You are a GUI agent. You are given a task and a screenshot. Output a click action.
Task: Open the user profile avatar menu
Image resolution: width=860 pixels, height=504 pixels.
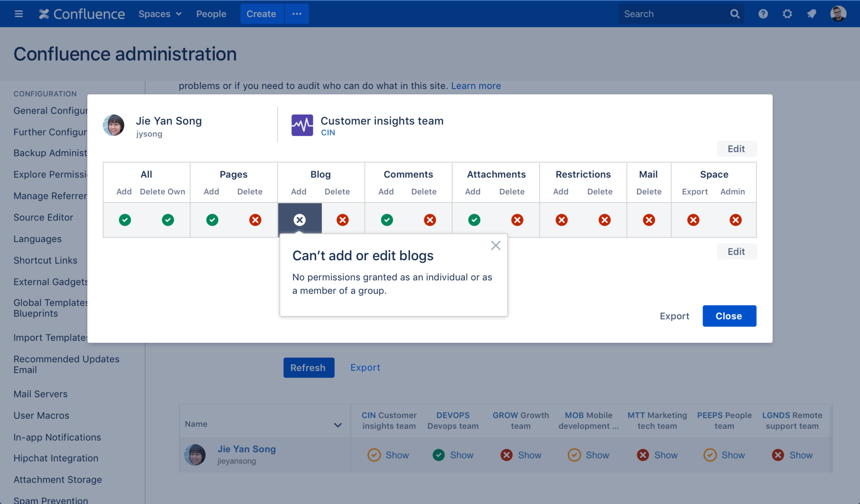838,14
